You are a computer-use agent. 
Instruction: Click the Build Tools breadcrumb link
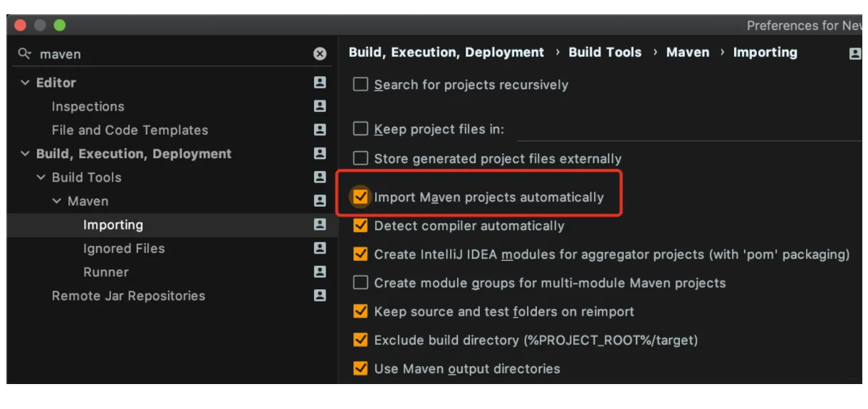[605, 53]
